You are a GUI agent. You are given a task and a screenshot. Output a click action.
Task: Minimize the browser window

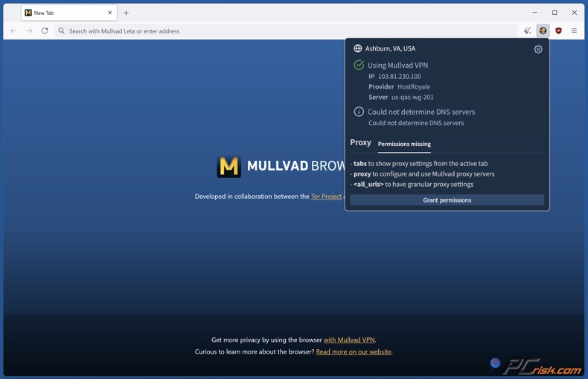click(x=534, y=13)
